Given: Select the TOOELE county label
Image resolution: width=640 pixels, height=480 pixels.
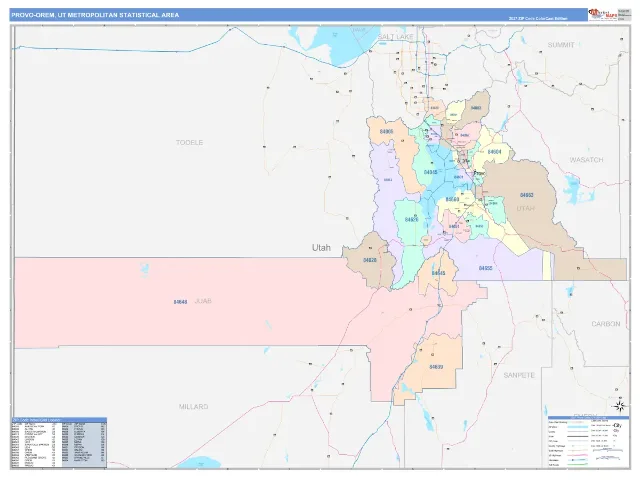Looking at the screenshot, I should (x=189, y=142).
